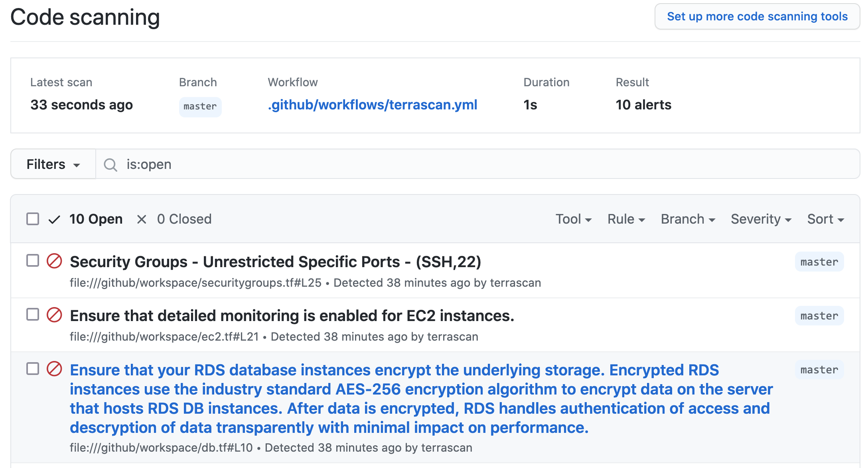
Task: Click the checkmark icon next to 10 Open
Action: click(x=54, y=219)
